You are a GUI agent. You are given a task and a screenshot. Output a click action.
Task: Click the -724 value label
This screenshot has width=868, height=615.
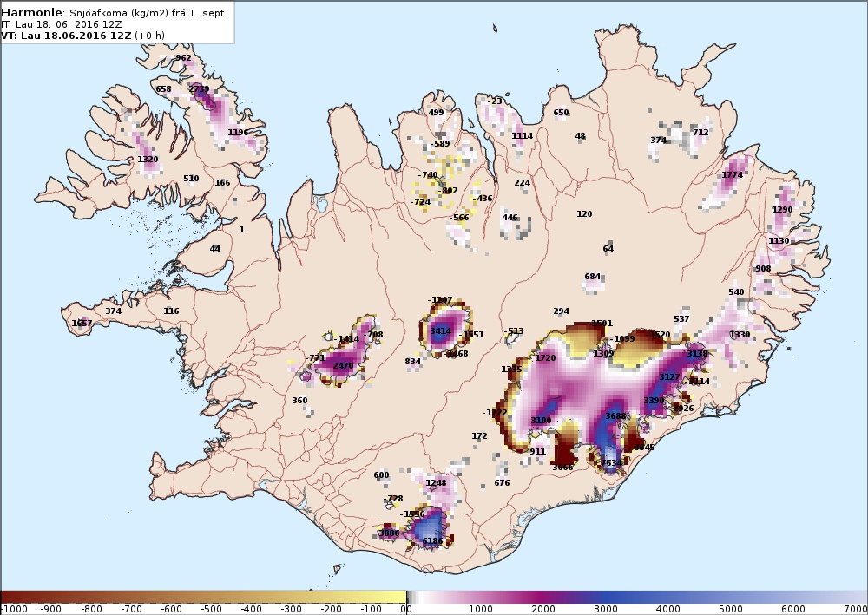click(x=421, y=202)
